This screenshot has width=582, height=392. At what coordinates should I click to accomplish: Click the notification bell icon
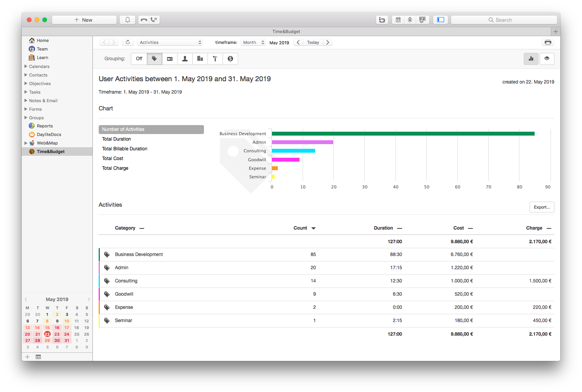127,20
